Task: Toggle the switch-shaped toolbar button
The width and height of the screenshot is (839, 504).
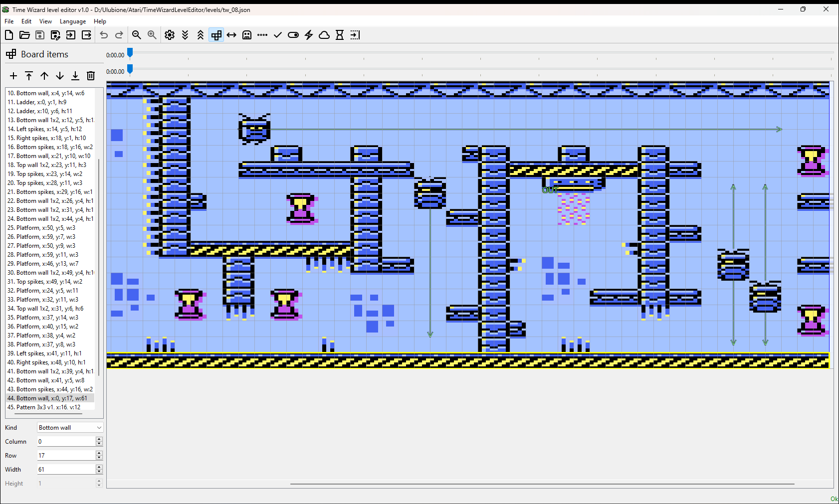Action: click(293, 35)
